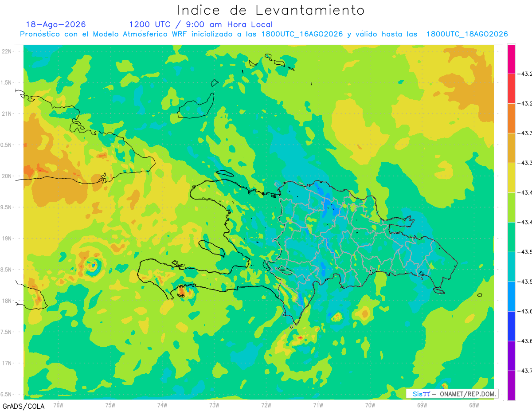The height and width of the screenshot is (411, 532).
Task: Click the 20N latitude axis label
Action: (x=7, y=176)
